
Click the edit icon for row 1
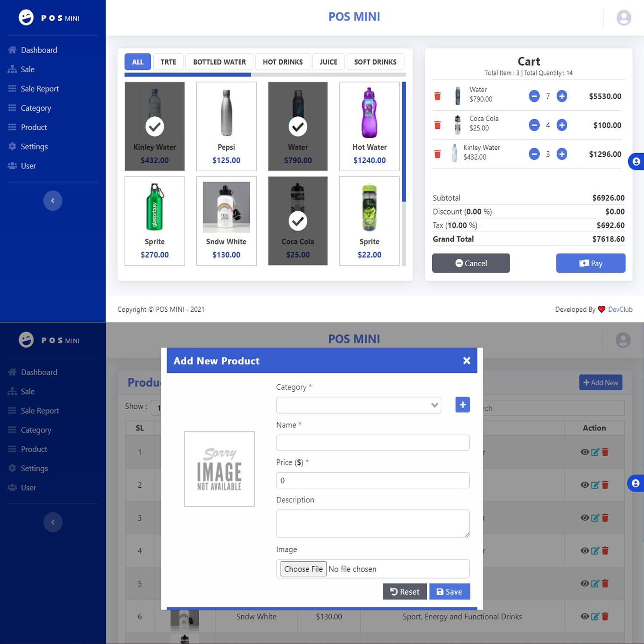pos(595,452)
